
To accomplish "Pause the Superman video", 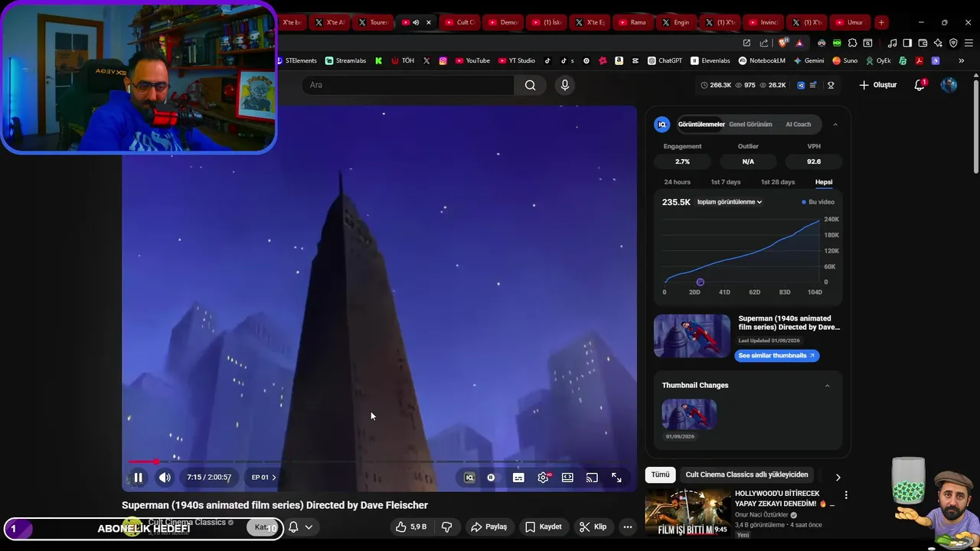I will pos(138,478).
